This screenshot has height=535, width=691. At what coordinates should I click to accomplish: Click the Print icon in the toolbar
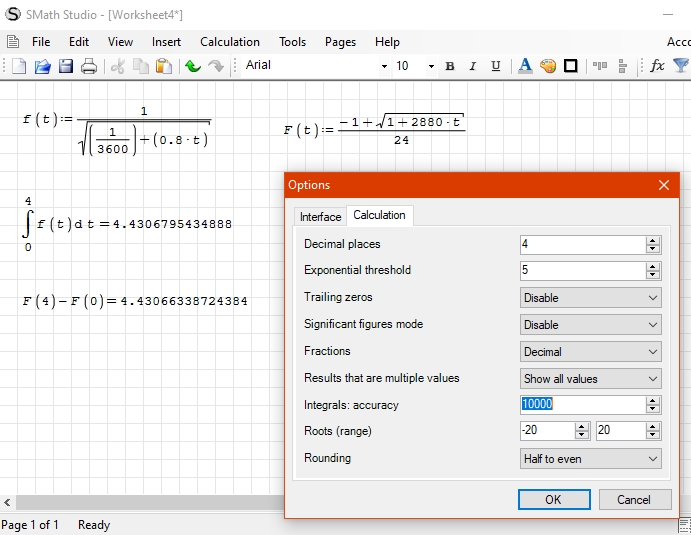(x=89, y=66)
